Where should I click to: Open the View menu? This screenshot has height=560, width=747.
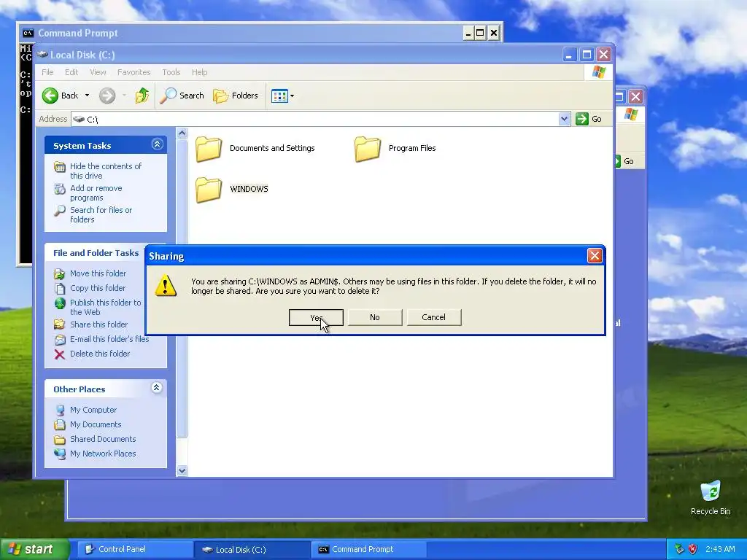click(x=98, y=72)
